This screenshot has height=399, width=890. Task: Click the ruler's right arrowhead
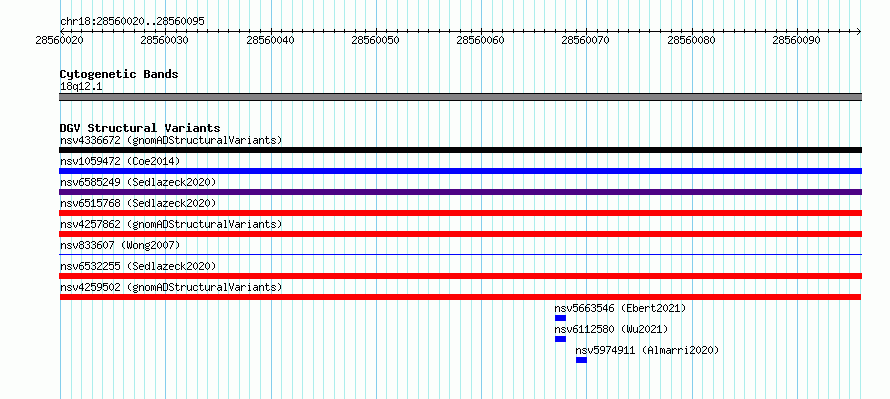click(x=858, y=31)
